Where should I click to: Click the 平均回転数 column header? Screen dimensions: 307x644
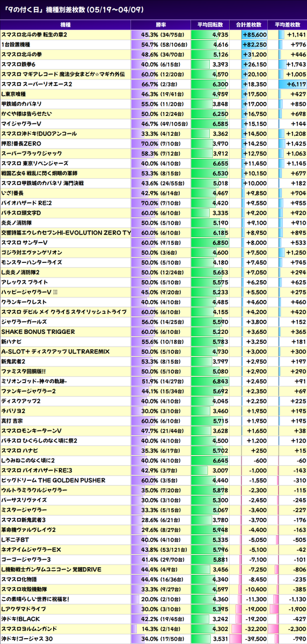(210, 25)
